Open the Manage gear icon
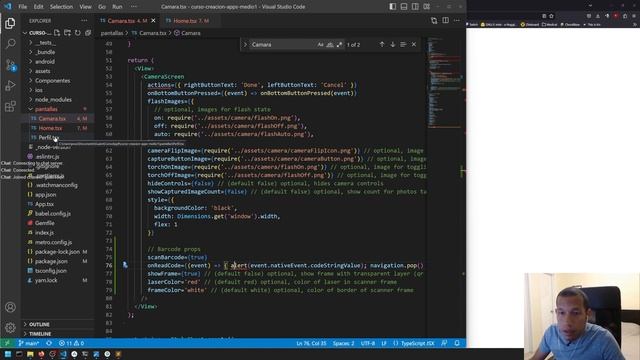Screen dimensions: 640x360 pos(10,327)
